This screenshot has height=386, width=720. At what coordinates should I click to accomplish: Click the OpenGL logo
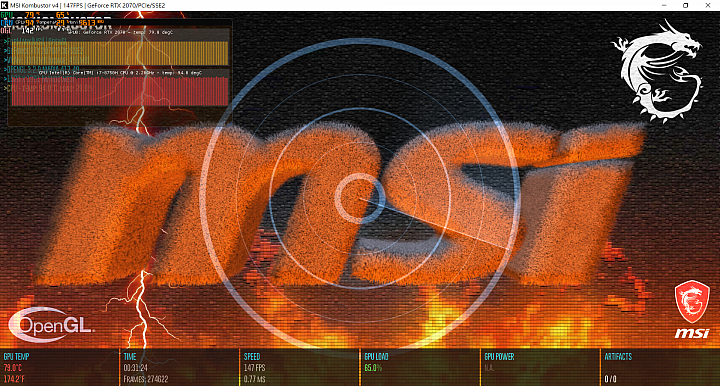point(51,325)
